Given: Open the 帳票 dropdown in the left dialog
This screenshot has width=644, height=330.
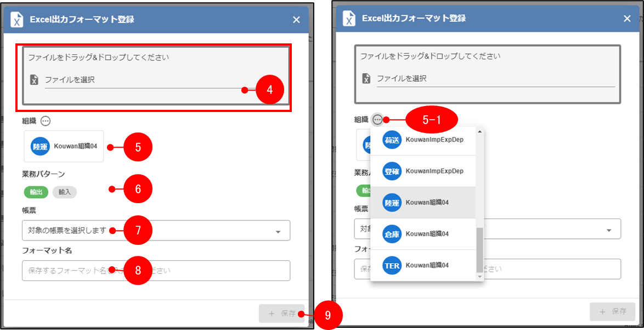Looking at the screenshot, I should click(x=156, y=231).
